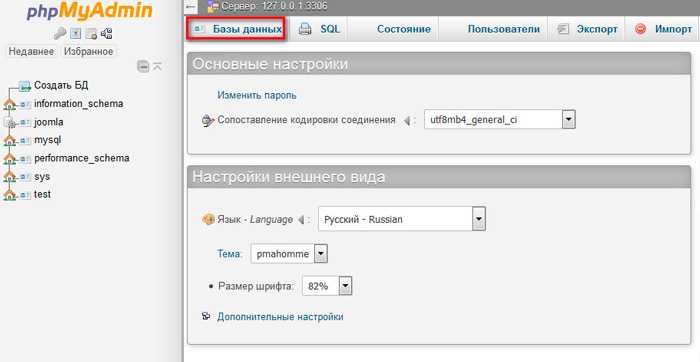
Task: Click the phpMyAdmin logo
Action: pos(89,11)
